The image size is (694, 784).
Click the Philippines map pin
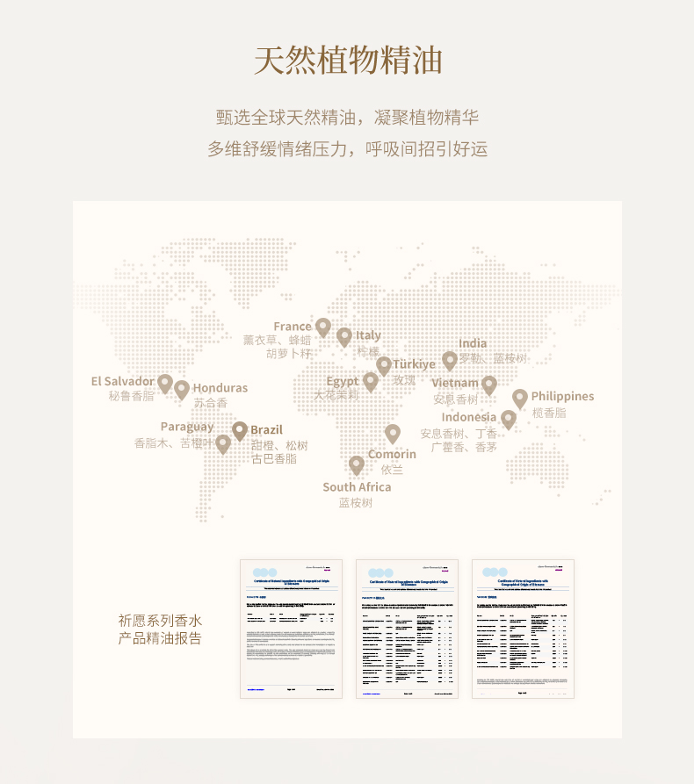[x=520, y=399]
